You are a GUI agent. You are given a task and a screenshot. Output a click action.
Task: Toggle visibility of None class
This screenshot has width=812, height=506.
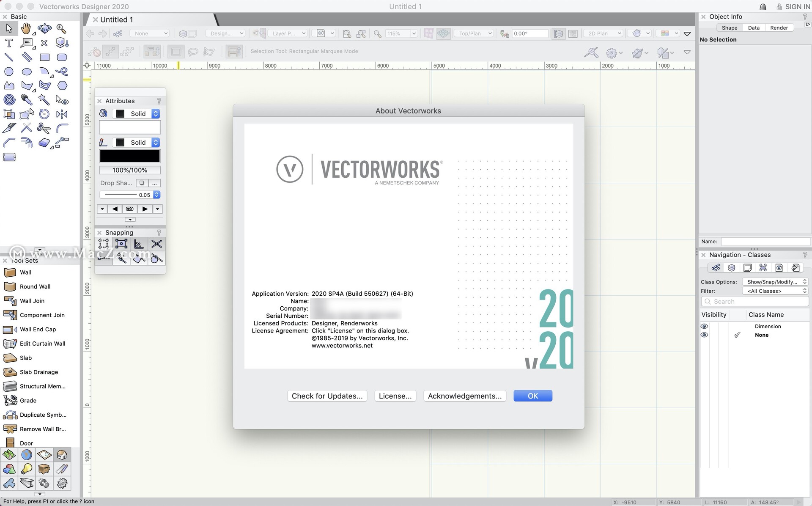click(x=704, y=335)
